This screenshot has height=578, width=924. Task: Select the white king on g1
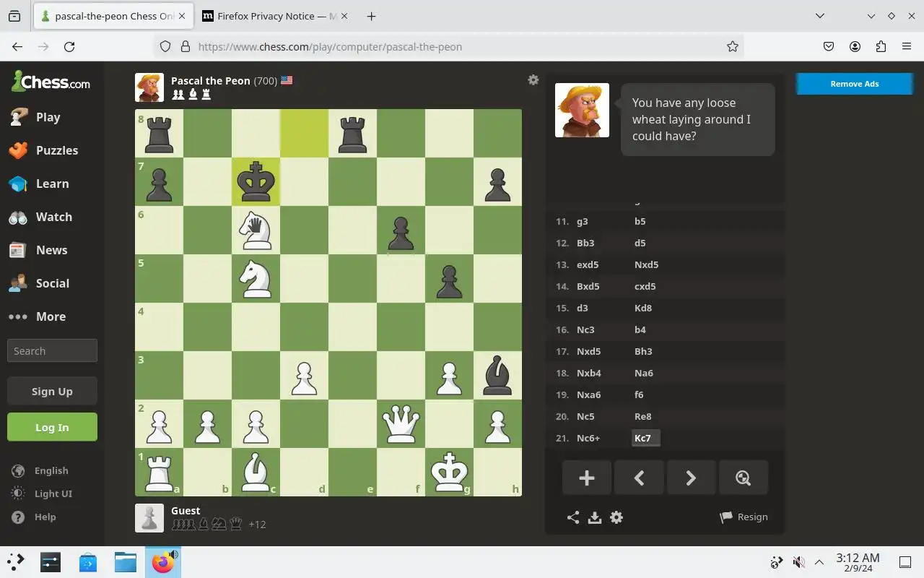point(449,472)
